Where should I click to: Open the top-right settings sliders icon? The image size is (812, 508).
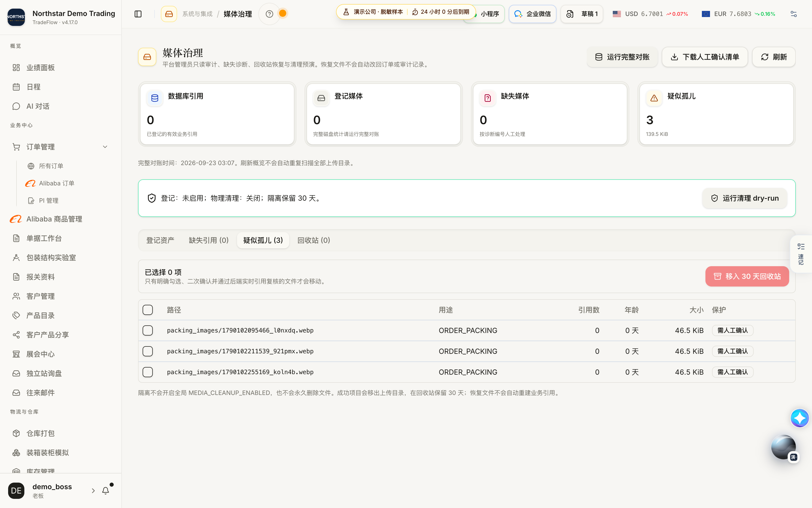793,14
